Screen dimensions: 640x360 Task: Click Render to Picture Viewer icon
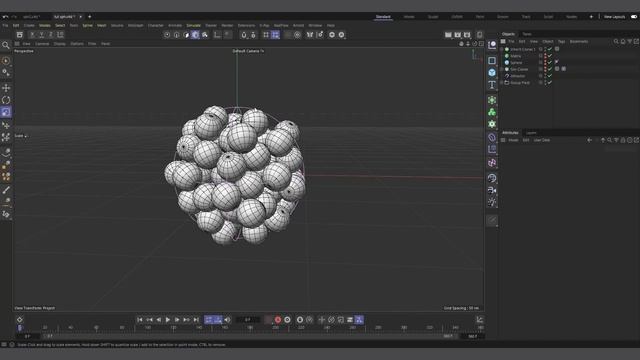[458, 35]
